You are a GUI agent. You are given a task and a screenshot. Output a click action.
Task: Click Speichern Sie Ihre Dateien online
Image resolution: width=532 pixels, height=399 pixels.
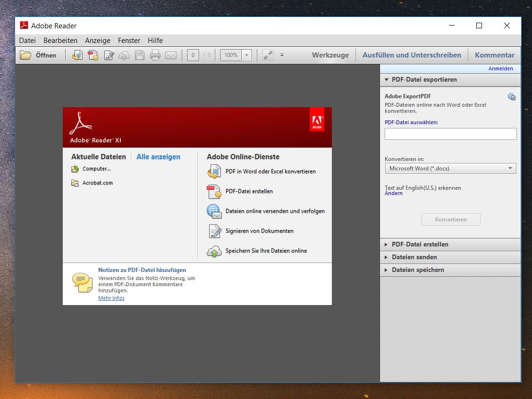[266, 251]
